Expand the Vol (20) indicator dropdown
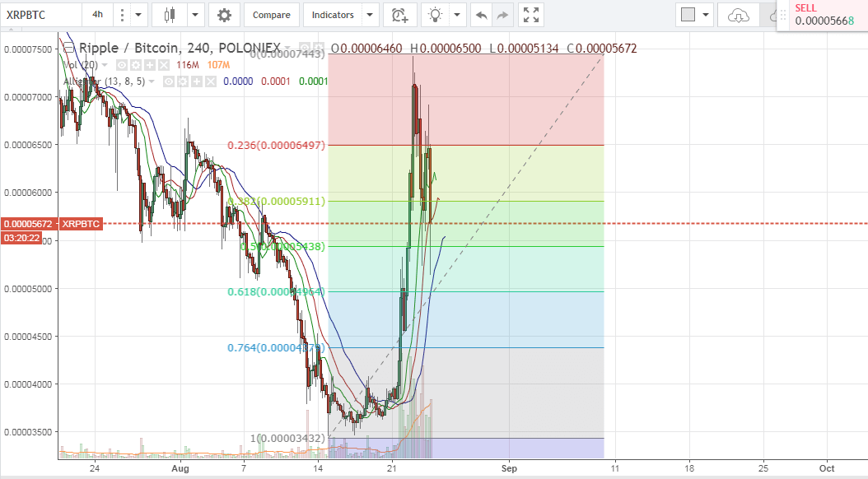Image resolution: width=868 pixels, height=479 pixels. click(x=104, y=65)
